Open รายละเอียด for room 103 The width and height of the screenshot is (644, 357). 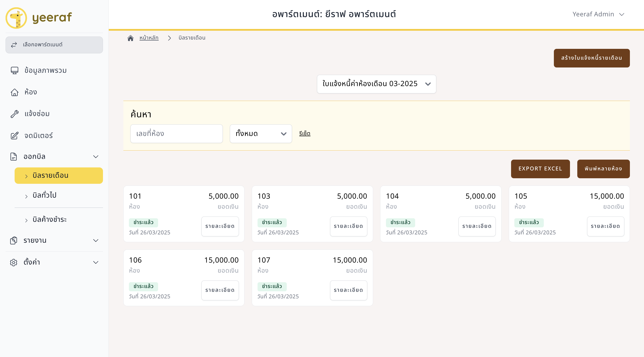pyautogui.click(x=348, y=226)
